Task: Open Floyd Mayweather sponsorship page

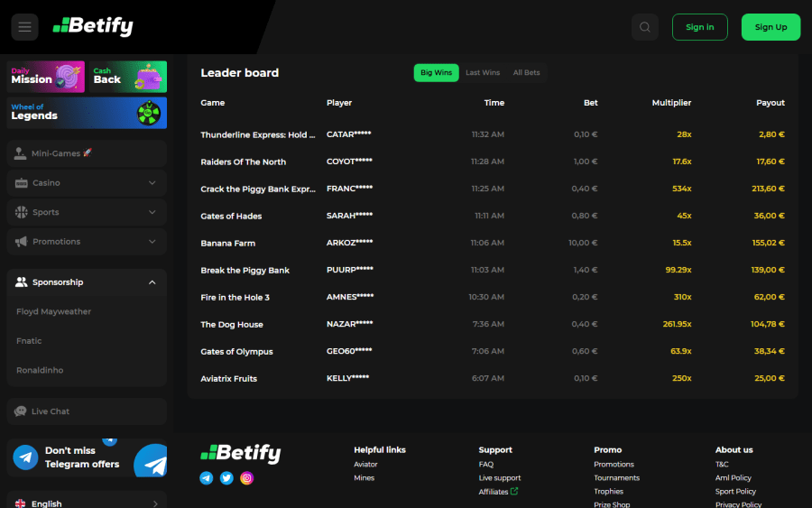Action: [54, 311]
